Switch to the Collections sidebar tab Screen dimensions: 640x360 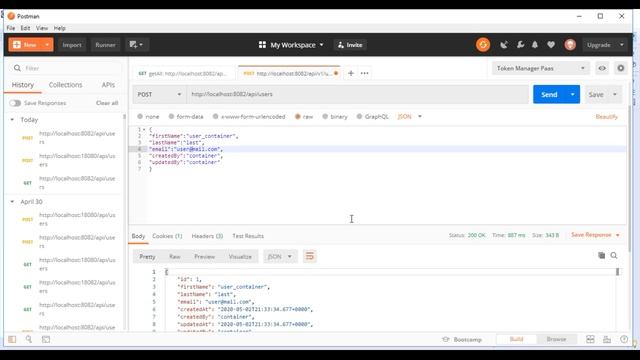(x=65, y=85)
